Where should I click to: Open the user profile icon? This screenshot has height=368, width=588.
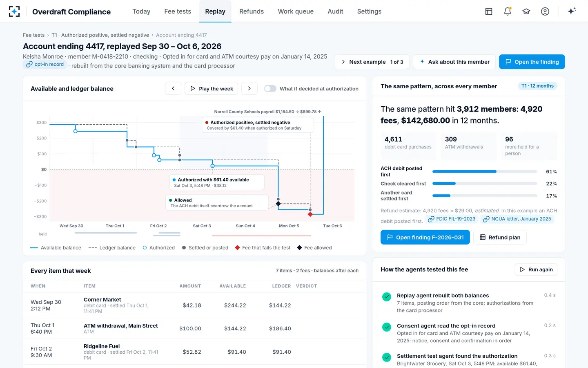545,11
